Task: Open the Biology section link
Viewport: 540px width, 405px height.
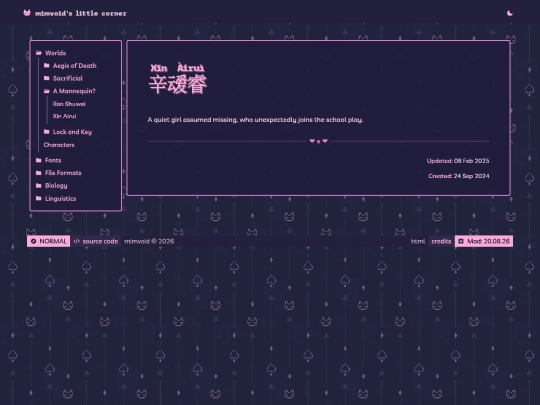Action: (x=56, y=186)
